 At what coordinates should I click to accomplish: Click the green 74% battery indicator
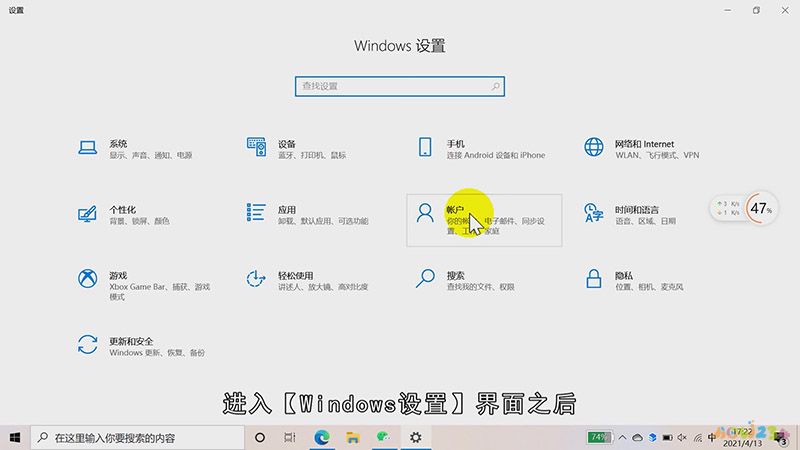point(599,438)
